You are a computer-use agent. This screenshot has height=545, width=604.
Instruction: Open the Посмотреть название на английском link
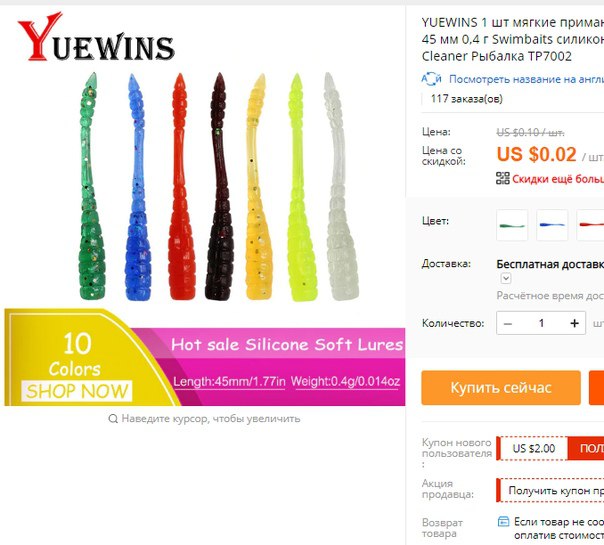(x=526, y=79)
